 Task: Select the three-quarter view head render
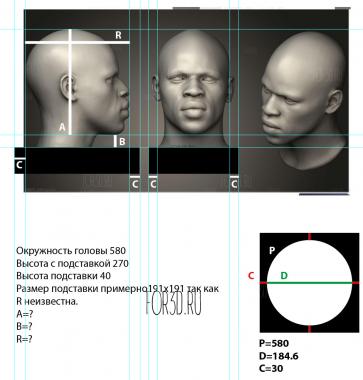click(x=303, y=100)
